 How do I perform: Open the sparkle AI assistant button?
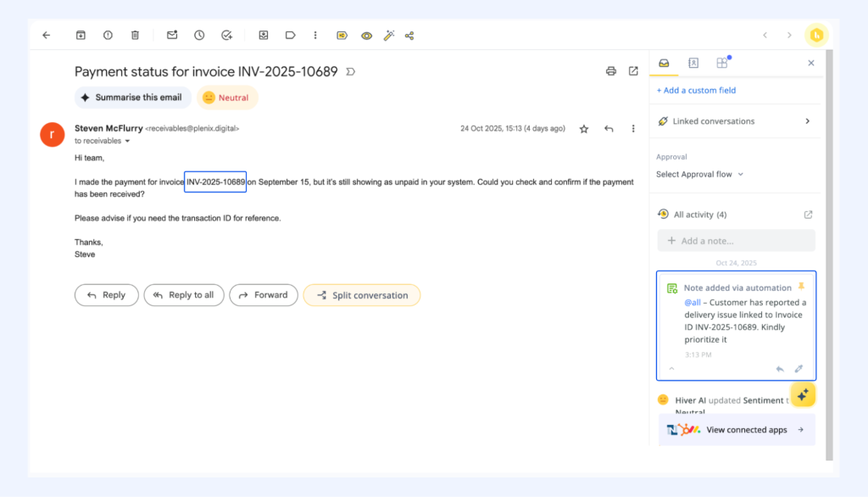click(803, 394)
